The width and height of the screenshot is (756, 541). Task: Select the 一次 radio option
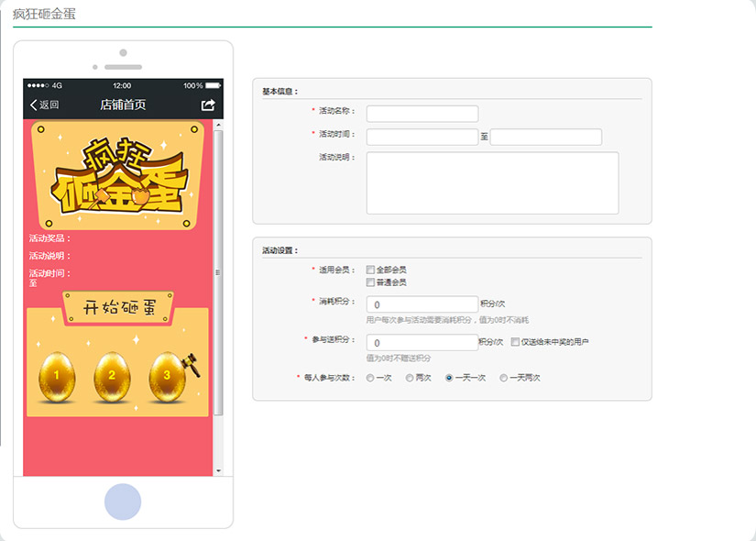(370, 378)
